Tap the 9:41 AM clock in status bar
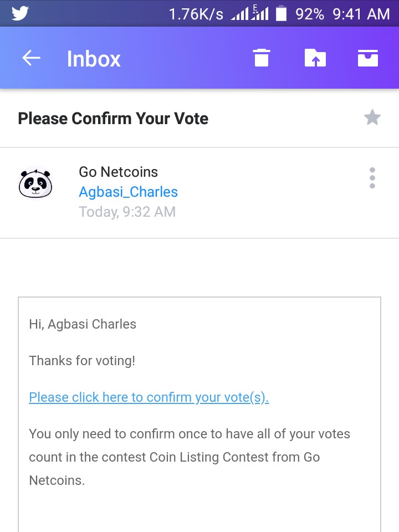This screenshot has width=399, height=532. [361, 14]
